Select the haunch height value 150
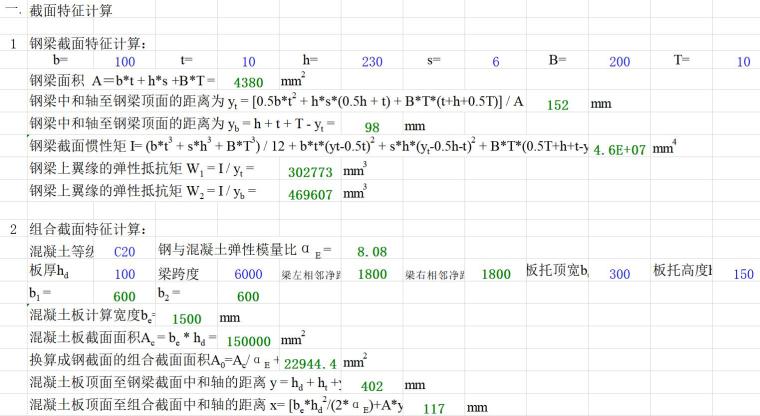Image resolution: width=760 pixels, height=416 pixels. [x=743, y=274]
